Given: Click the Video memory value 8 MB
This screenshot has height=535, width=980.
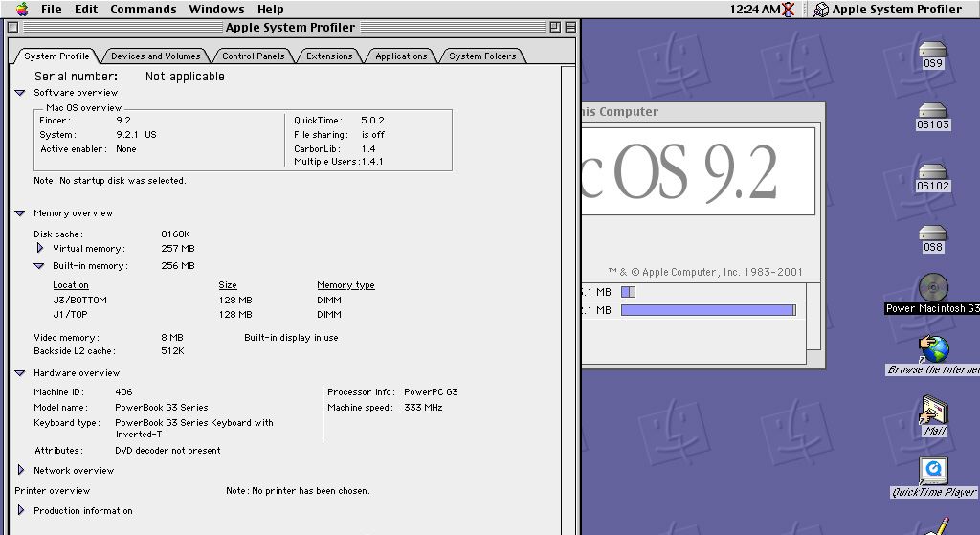Looking at the screenshot, I should click(172, 338).
